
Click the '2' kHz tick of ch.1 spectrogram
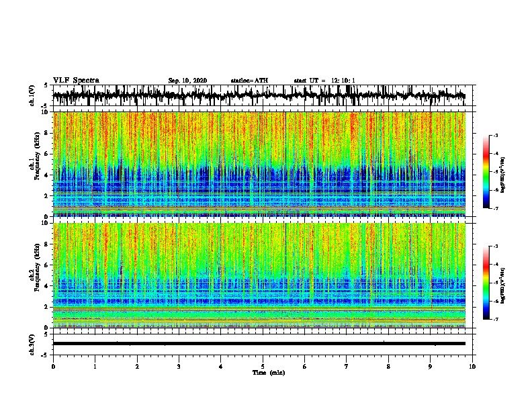47,196
